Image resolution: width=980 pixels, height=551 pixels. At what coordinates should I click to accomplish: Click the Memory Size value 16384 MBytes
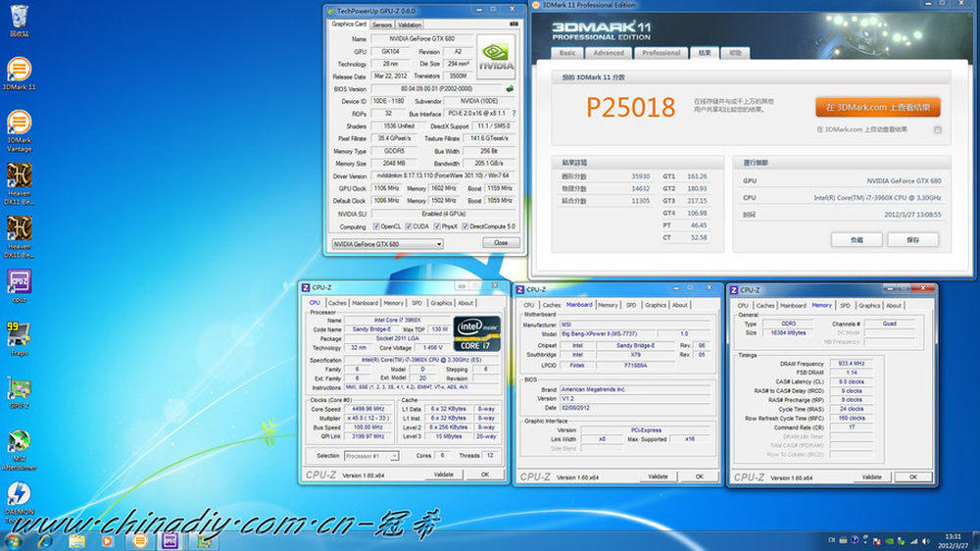788,332
